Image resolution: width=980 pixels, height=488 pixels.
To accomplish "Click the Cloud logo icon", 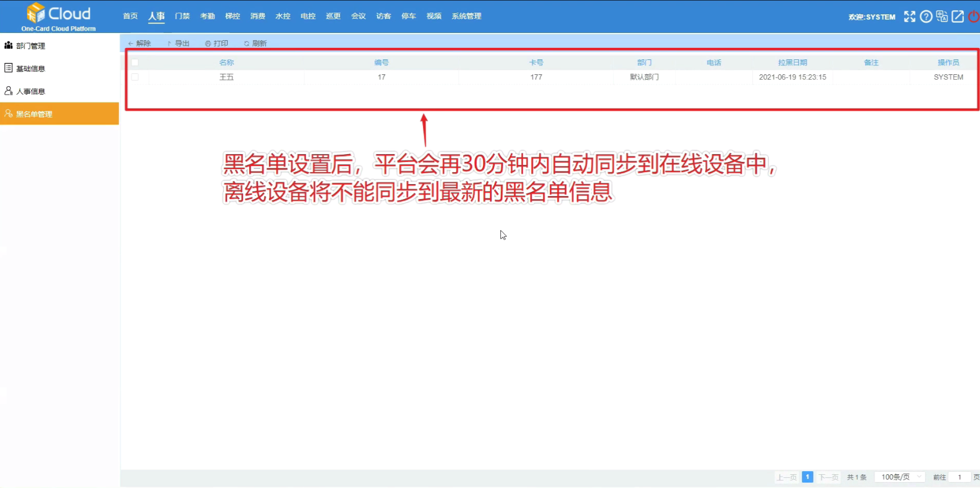I will [x=36, y=13].
